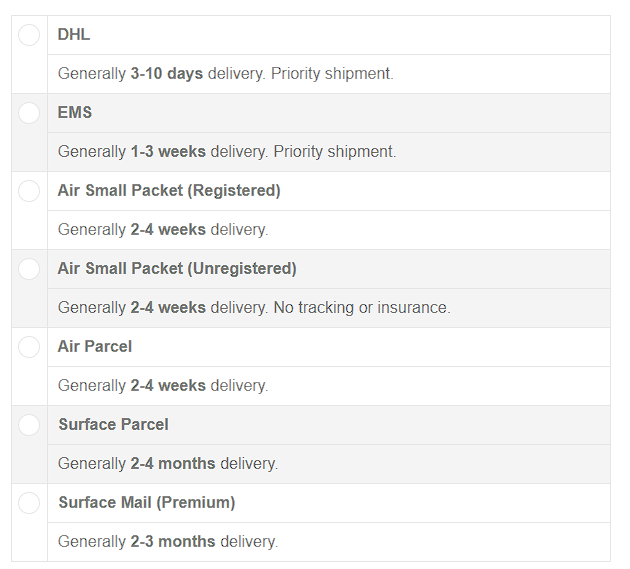This screenshot has height=569, width=630.
Task: Click the Surface Mail (Premium) label
Action: 147,502
